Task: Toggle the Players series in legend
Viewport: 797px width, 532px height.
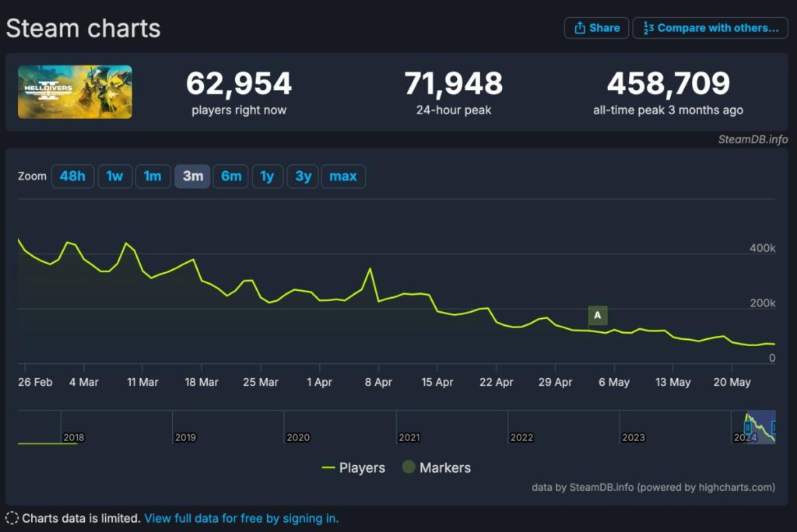Action: (x=354, y=467)
